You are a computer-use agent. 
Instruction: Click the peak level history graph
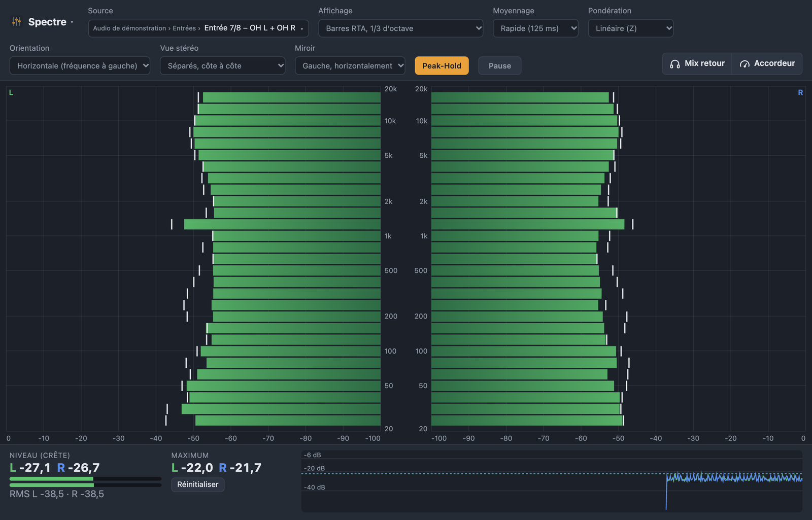pyautogui.click(x=552, y=481)
